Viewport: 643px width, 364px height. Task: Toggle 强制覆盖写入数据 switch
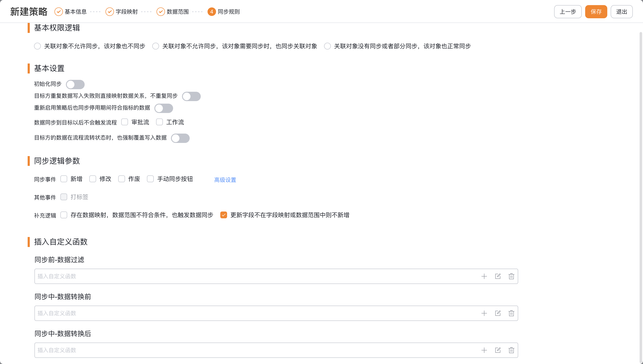tap(180, 138)
